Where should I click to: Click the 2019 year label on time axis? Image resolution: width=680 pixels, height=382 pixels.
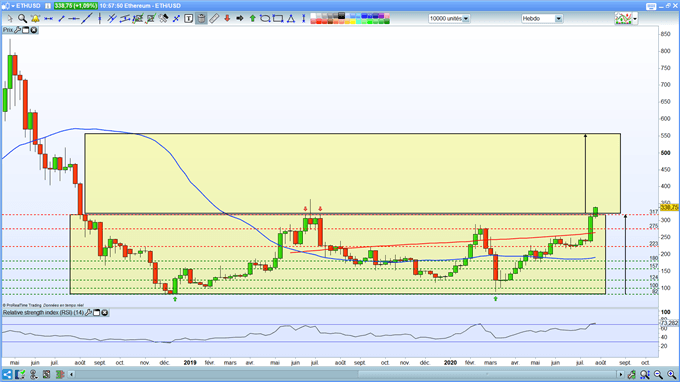point(190,362)
